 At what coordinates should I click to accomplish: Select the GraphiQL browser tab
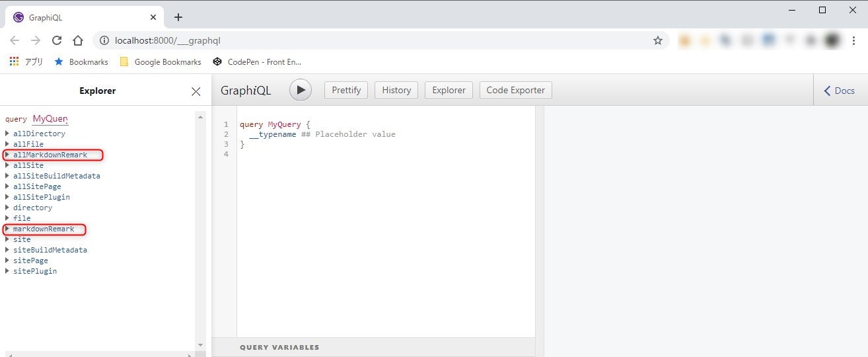85,17
